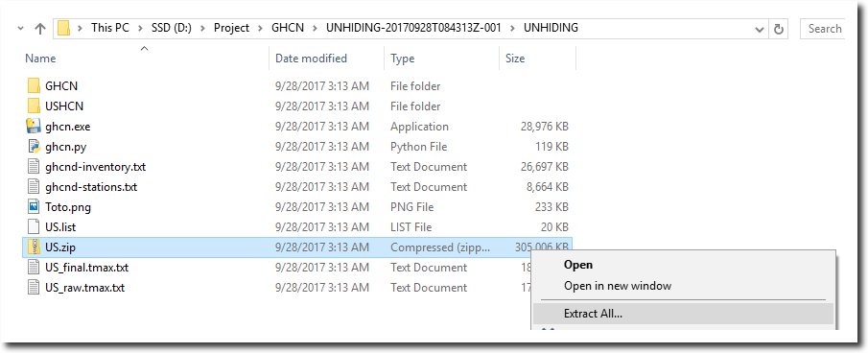The height and width of the screenshot is (353, 868).
Task: Select the US.zip compressed folder icon
Action: point(34,247)
